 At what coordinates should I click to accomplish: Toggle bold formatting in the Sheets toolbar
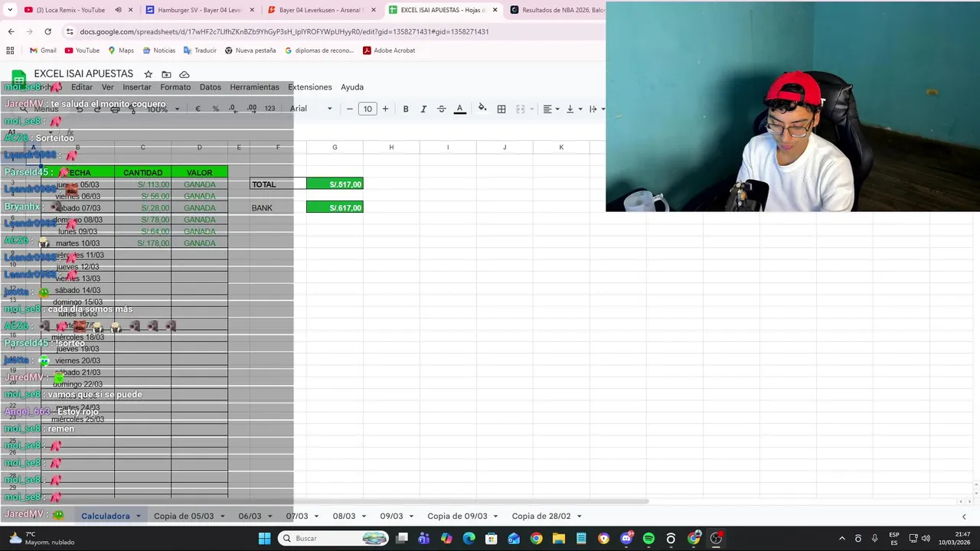(406, 109)
